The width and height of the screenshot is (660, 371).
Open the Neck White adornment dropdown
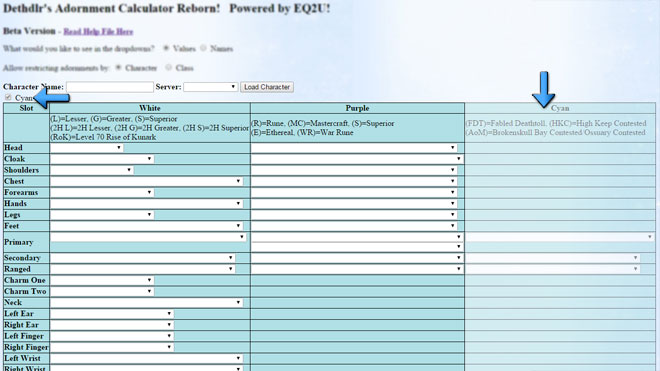click(146, 302)
